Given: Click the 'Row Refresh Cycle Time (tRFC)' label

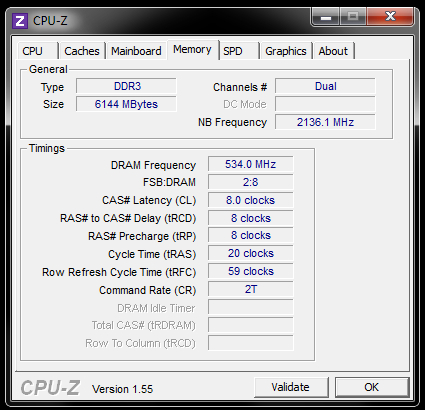Looking at the screenshot, I should pos(119,272).
